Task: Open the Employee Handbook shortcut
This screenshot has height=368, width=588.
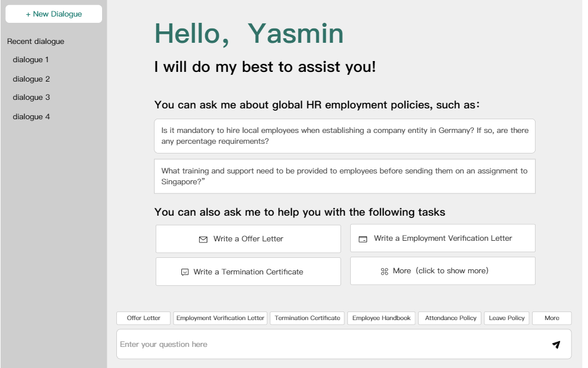Action: (381, 318)
